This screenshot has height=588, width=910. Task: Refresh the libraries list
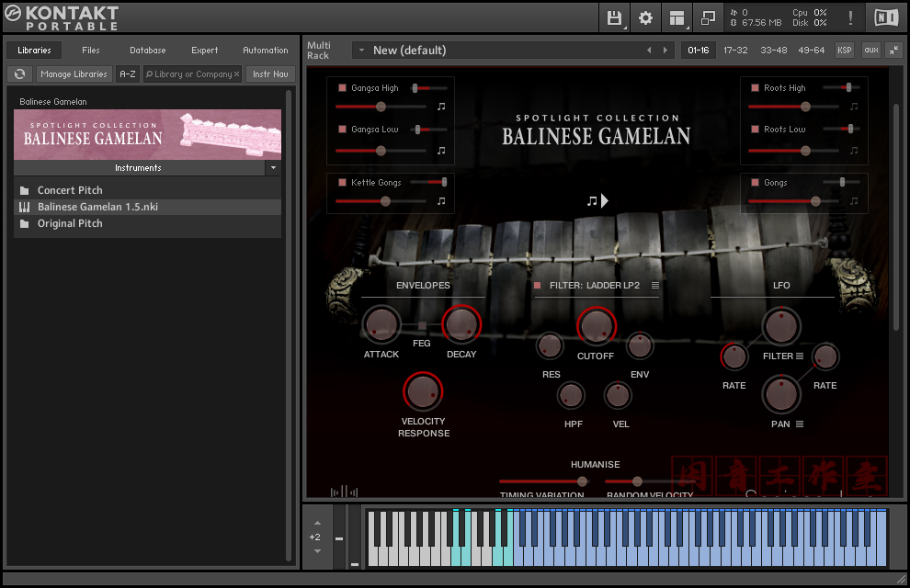[x=19, y=73]
